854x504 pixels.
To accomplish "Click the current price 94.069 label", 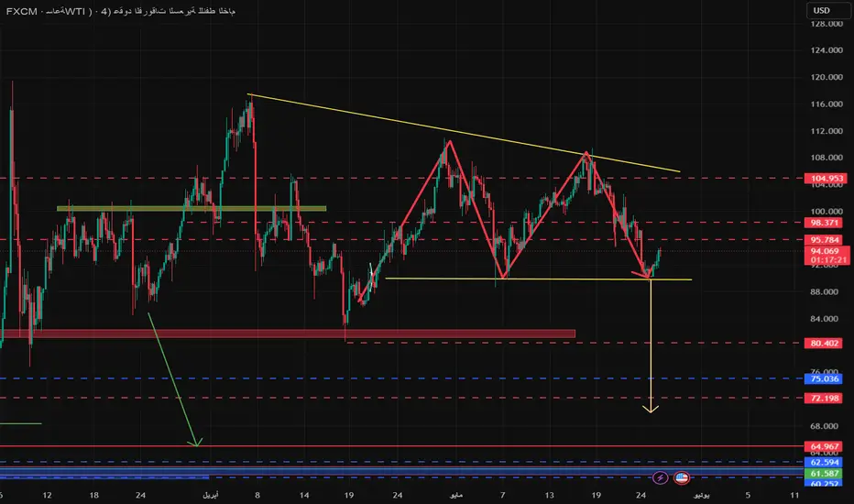I will point(827,256).
